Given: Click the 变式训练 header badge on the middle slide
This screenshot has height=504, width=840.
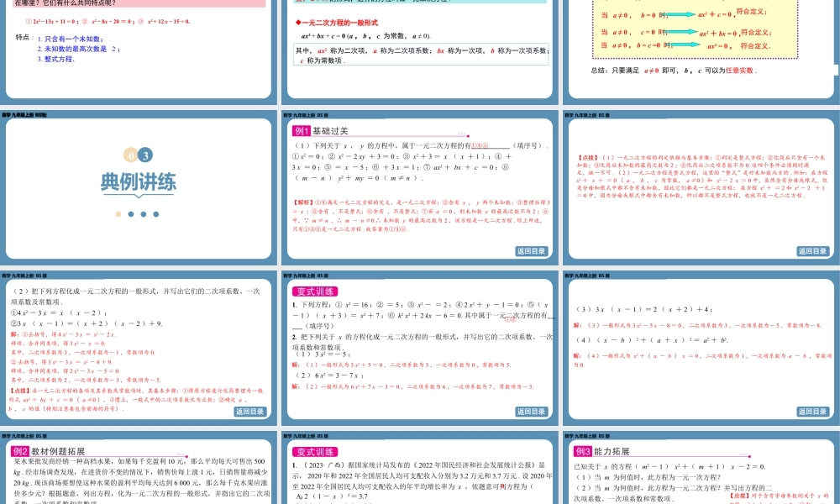Looking at the screenshot, I should [x=313, y=291].
